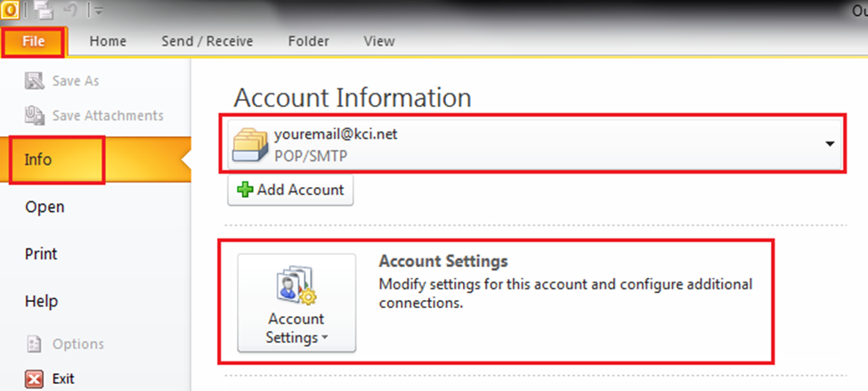Click the Save As floppy disk icon

coord(35,81)
